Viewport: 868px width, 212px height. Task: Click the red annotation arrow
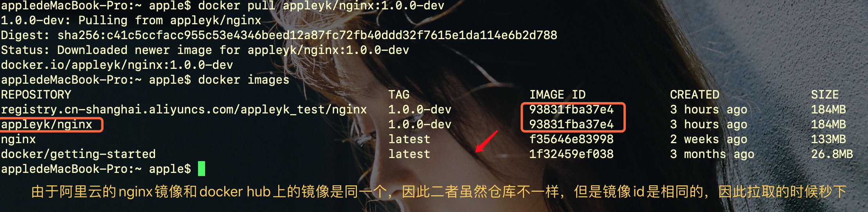486,141
